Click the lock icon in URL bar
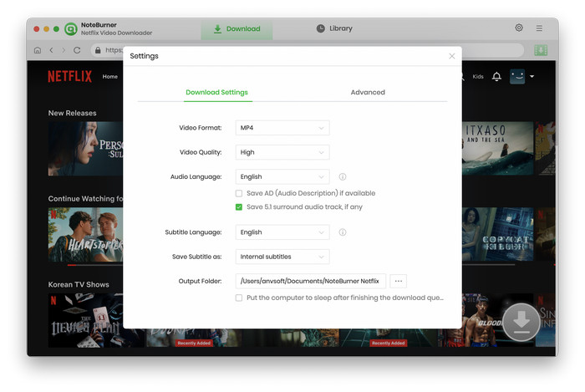The image size is (585, 392). 98,50
